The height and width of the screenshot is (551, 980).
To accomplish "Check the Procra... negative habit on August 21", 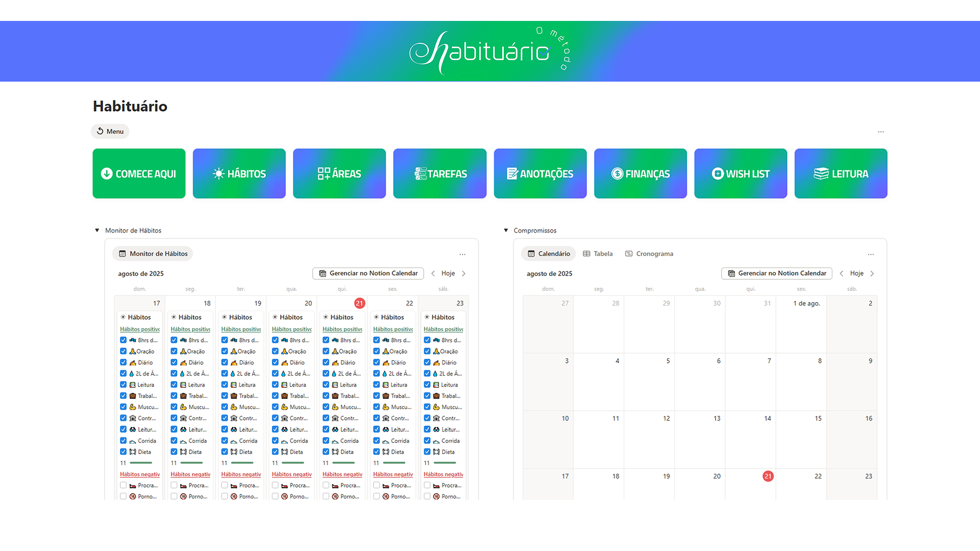I will pyautogui.click(x=325, y=485).
